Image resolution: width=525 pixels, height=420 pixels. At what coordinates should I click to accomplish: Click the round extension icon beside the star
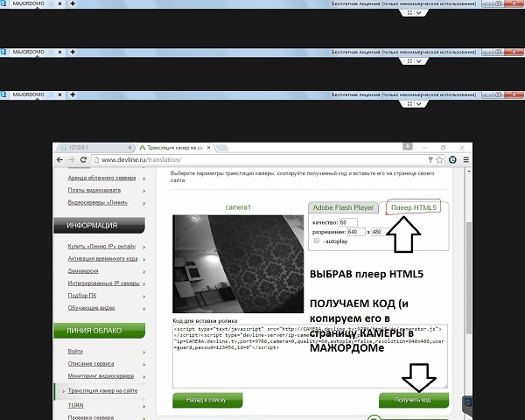(452, 160)
